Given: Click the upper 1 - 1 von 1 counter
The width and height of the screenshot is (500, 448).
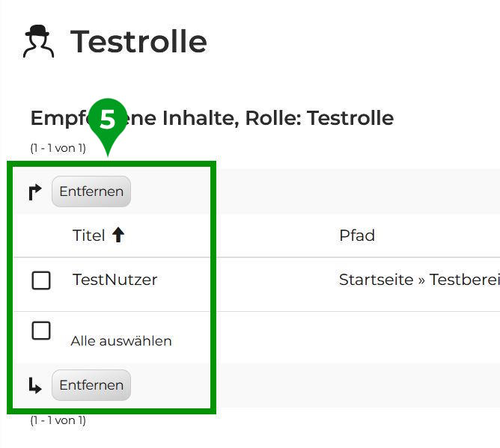Looking at the screenshot, I should coord(58,148).
